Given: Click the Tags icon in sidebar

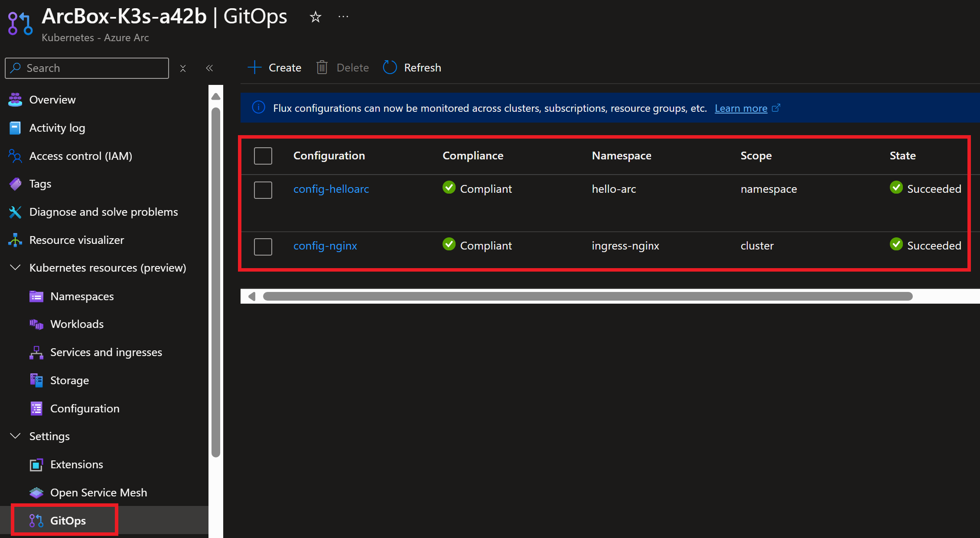Looking at the screenshot, I should [x=15, y=184].
